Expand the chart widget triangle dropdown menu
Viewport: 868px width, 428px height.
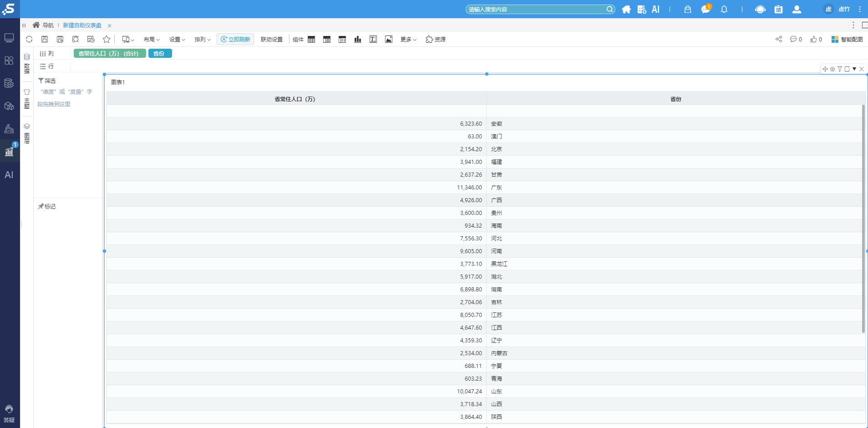(854, 69)
